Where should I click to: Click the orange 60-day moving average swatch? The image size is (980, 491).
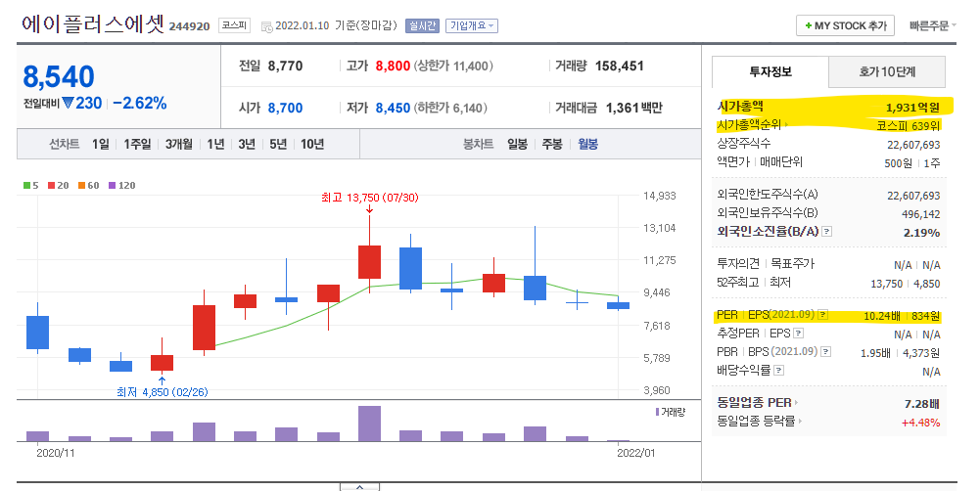click(81, 186)
